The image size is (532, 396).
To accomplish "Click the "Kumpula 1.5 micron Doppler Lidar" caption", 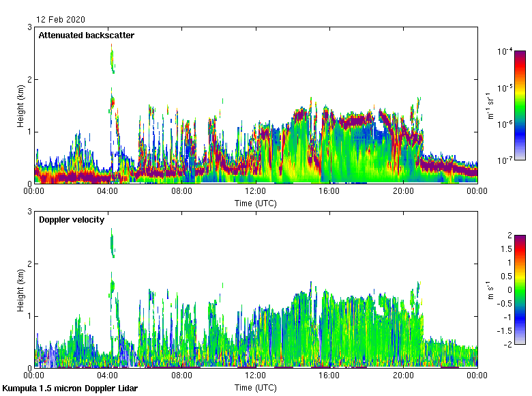I will point(70,388).
